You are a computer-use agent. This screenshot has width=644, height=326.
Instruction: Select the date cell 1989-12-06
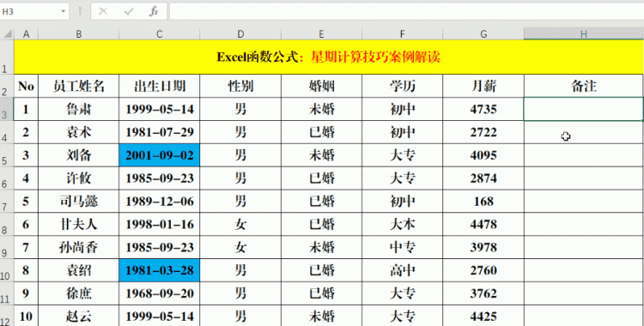coord(160,202)
